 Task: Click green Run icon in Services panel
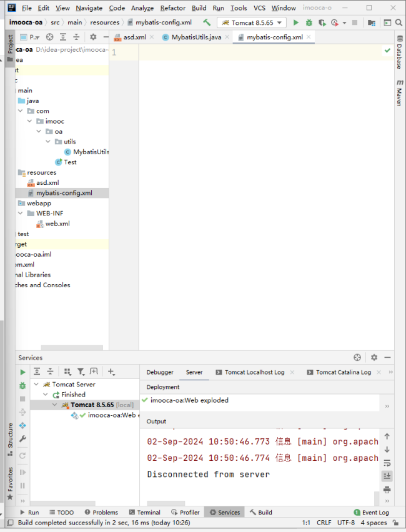coord(22,372)
